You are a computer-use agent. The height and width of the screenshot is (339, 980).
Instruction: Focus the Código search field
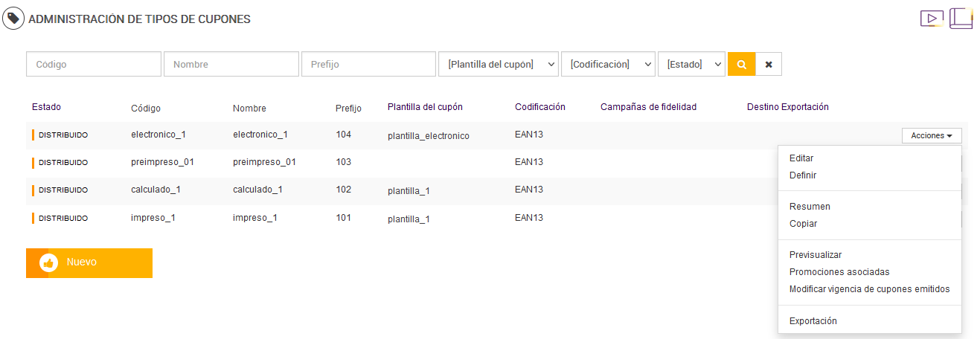coord(94,64)
